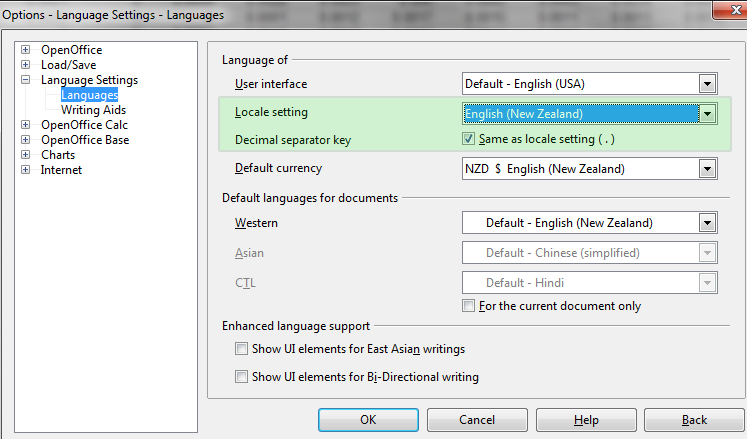Open the Default currency dropdown

click(707, 169)
